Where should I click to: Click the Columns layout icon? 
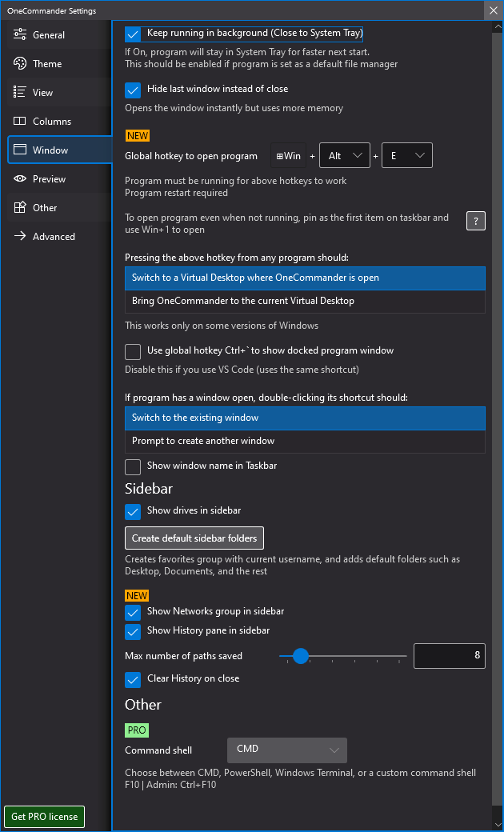click(x=20, y=122)
